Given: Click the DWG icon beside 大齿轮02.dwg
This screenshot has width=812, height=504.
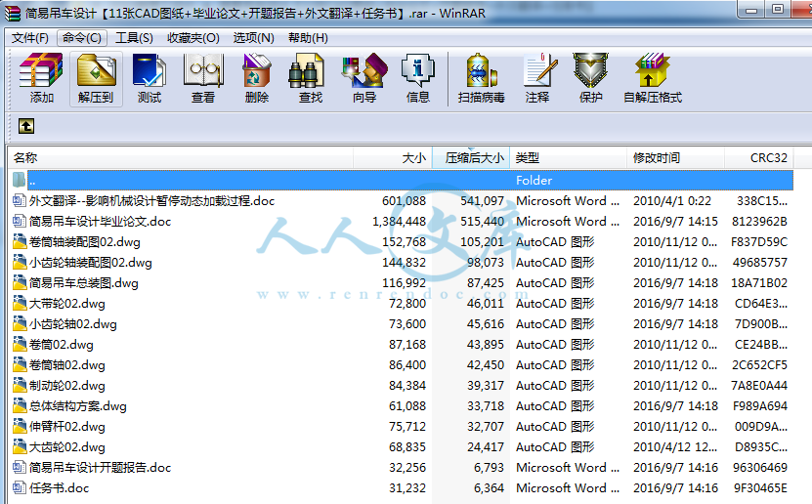Looking at the screenshot, I should 20,446.
